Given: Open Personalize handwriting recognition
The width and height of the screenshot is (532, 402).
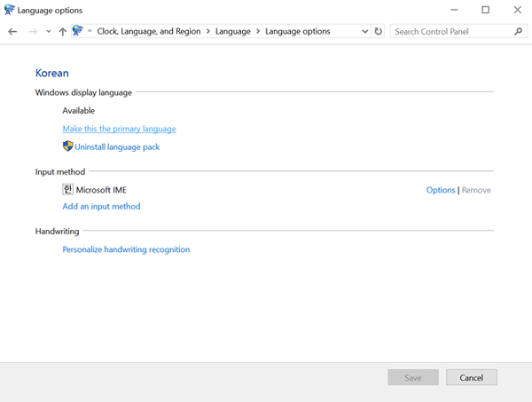Looking at the screenshot, I should point(126,249).
